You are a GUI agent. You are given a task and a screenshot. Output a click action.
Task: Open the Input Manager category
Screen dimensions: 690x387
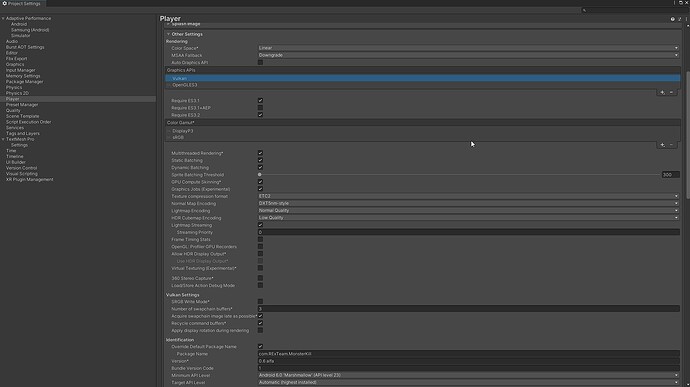(21, 70)
